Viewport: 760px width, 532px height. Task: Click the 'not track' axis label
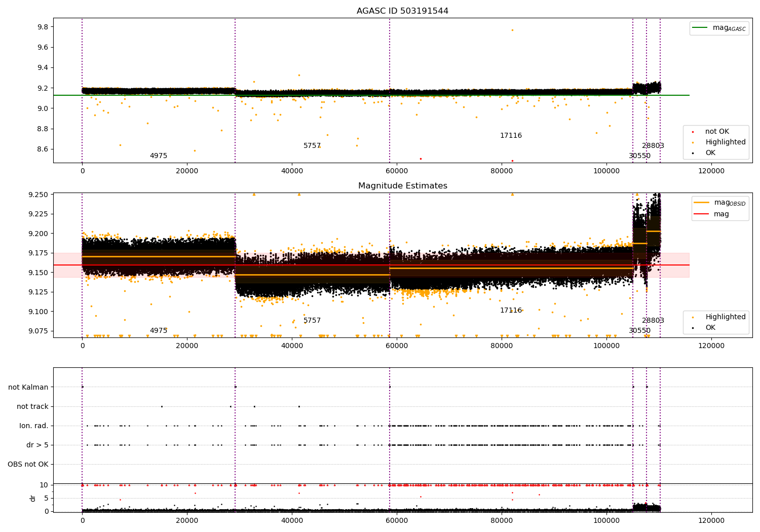(32, 407)
